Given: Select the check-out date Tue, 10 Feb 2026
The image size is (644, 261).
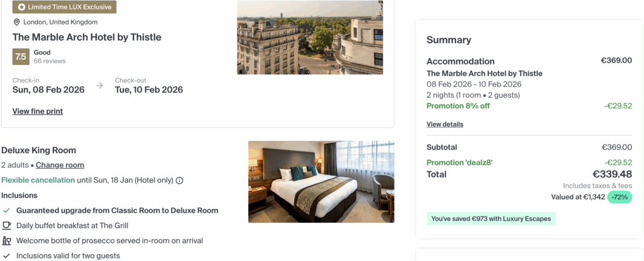Looking at the screenshot, I should coord(149,90).
